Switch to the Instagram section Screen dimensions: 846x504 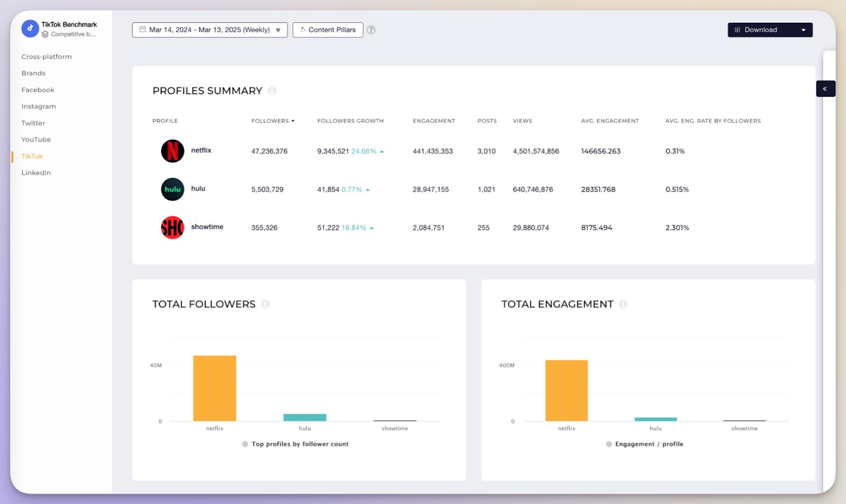point(39,106)
